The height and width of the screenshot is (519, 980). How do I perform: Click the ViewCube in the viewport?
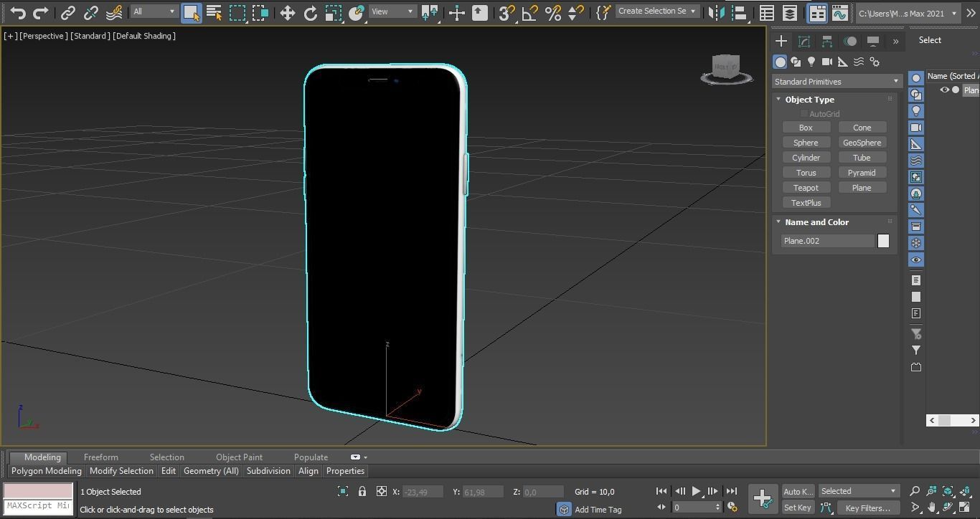tap(726, 70)
